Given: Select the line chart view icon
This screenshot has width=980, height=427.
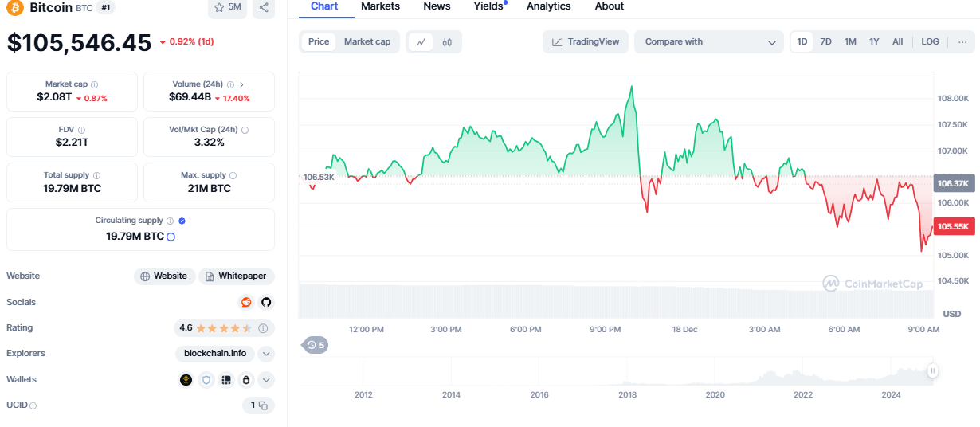Looking at the screenshot, I should pyautogui.click(x=421, y=42).
